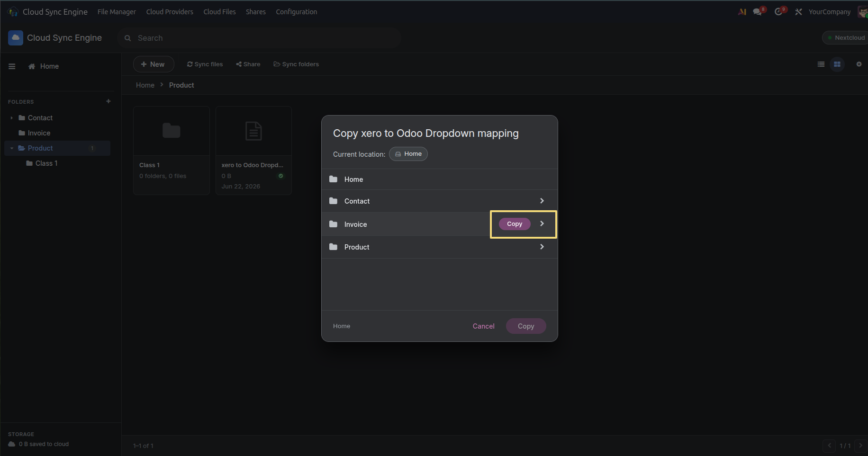868x456 pixels.
Task: Open the Configuration menu
Action: (297, 12)
